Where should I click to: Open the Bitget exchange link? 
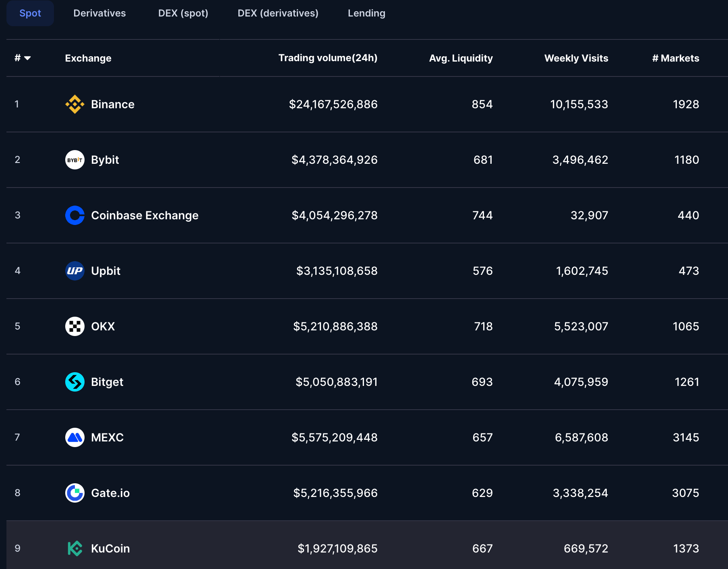[107, 382]
